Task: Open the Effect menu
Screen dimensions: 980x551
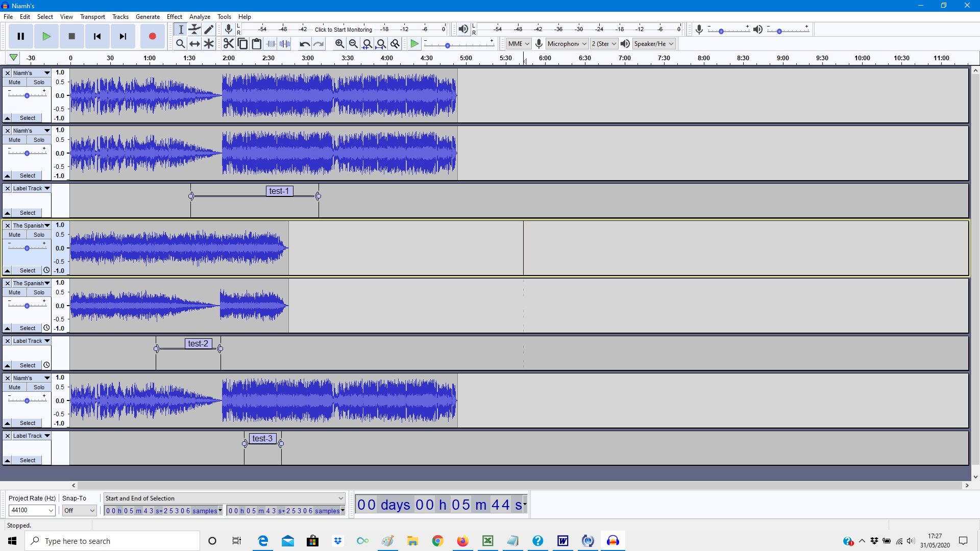Action: (174, 17)
